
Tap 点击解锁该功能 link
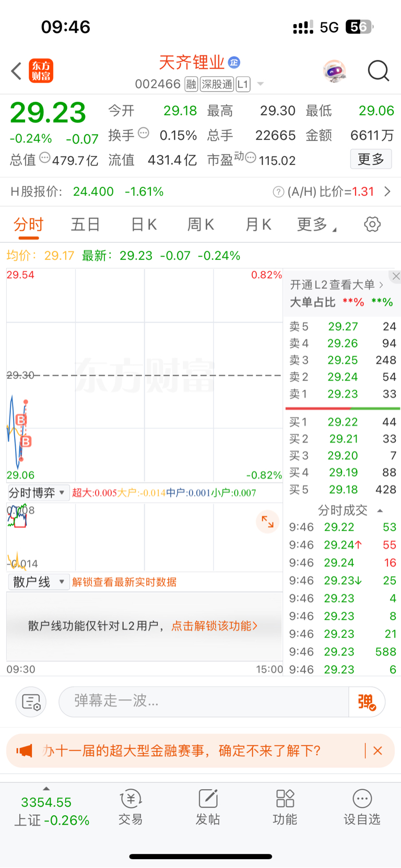[215, 626]
